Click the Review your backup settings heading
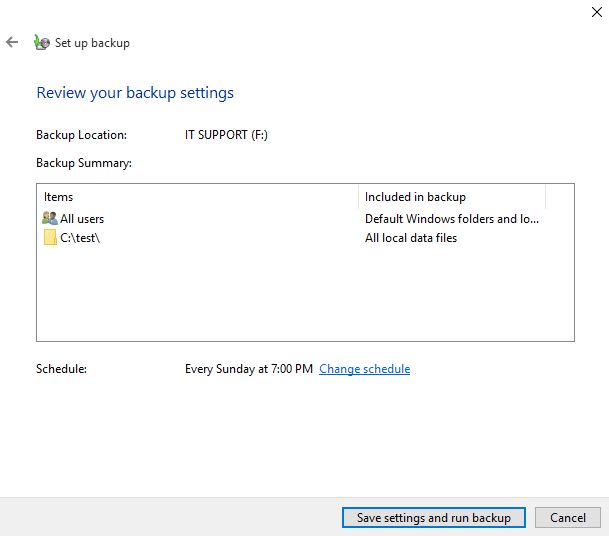The height and width of the screenshot is (536, 609). [x=135, y=93]
